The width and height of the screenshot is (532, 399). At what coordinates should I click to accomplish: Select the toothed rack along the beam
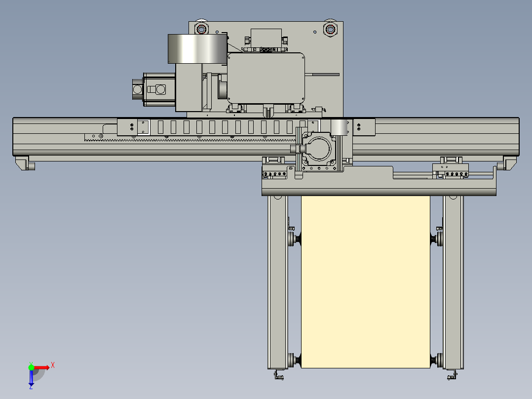coord(190,139)
